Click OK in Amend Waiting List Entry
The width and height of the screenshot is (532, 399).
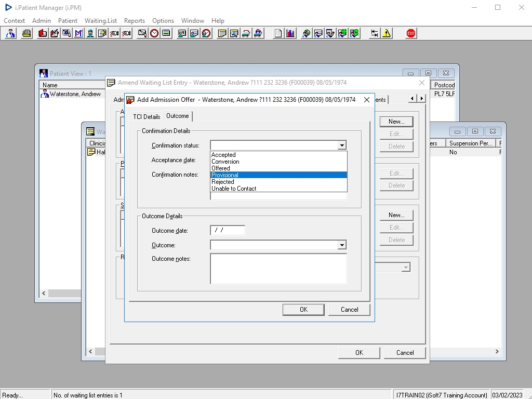tap(359, 353)
